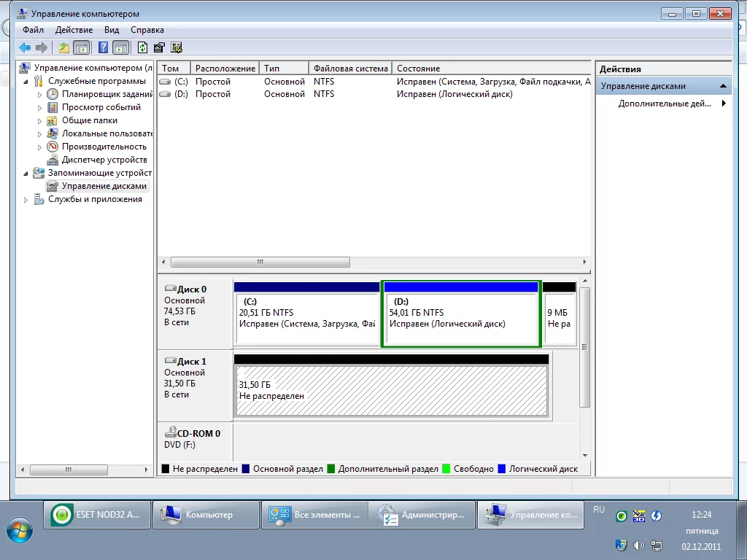
Task: Open the Вид menu
Action: tap(110, 30)
